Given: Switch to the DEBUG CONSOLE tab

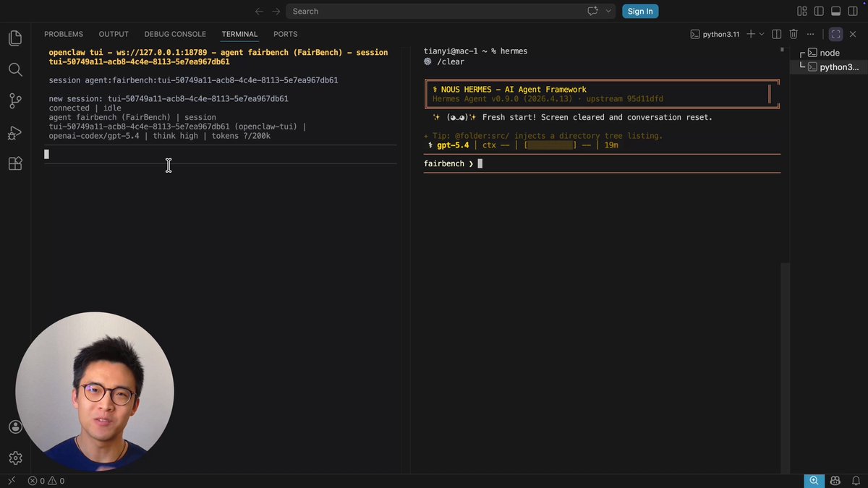Looking at the screenshot, I should click(175, 34).
